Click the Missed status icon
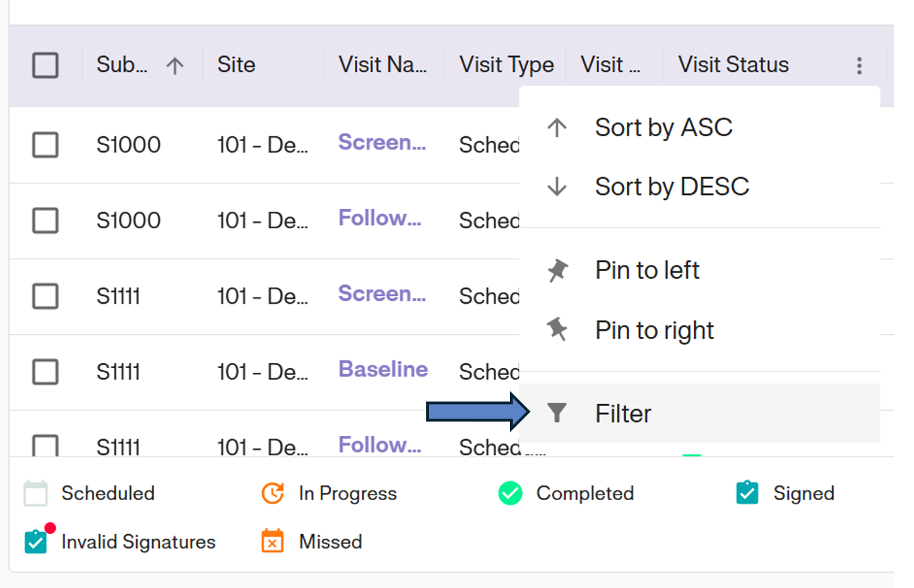 coord(273,541)
